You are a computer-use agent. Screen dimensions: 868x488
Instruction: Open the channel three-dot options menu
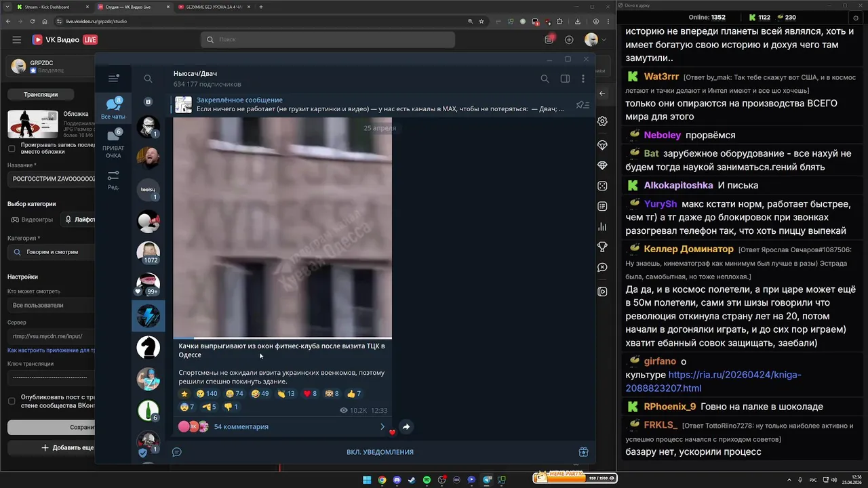click(583, 79)
